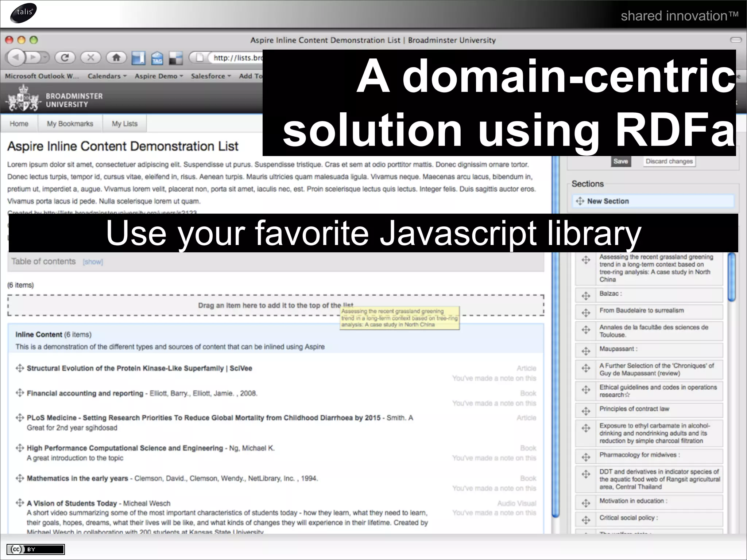
Task: Grab handle for Ethical guidelines bookmark
Action: coord(586,389)
